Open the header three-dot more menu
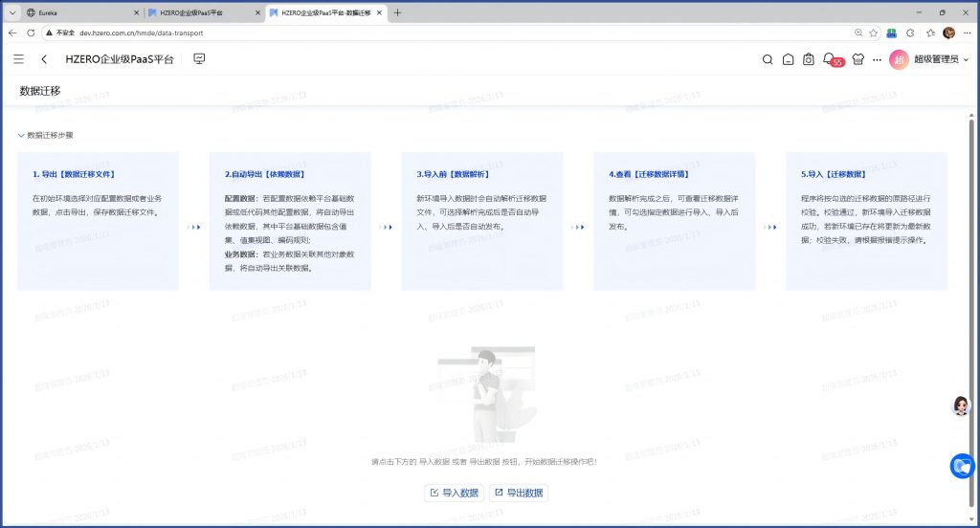Screen dimensions: 980x528 tap(878, 59)
